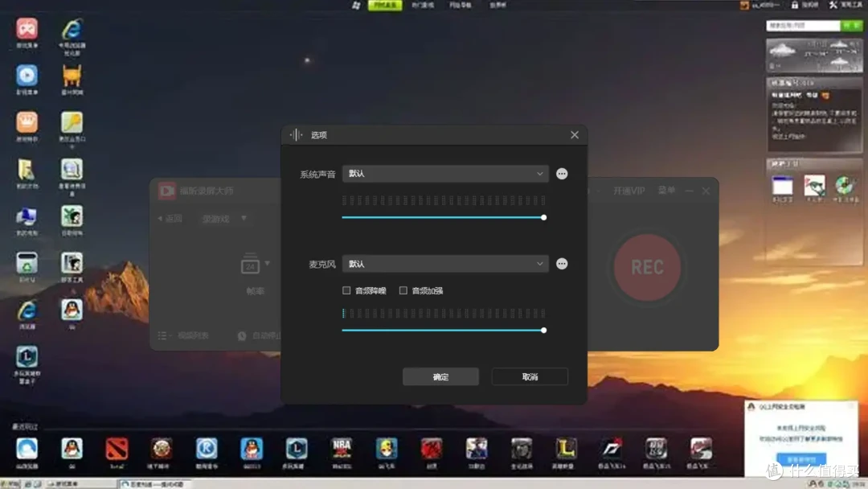Launch the blue K music icon in dock
The width and height of the screenshot is (868, 489).
(x=207, y=449)
